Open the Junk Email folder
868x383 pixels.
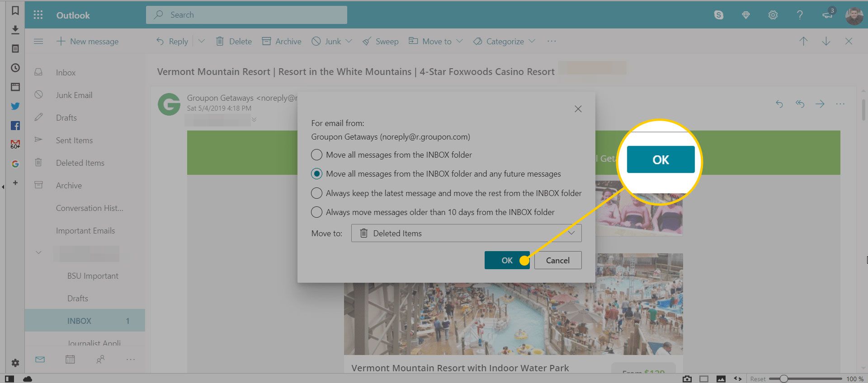(85, 95)
